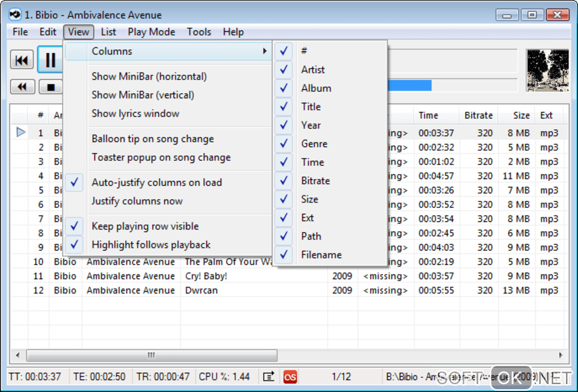Select Show lyrics window
Screen dimensions: 578x392
tap(168, 113)
